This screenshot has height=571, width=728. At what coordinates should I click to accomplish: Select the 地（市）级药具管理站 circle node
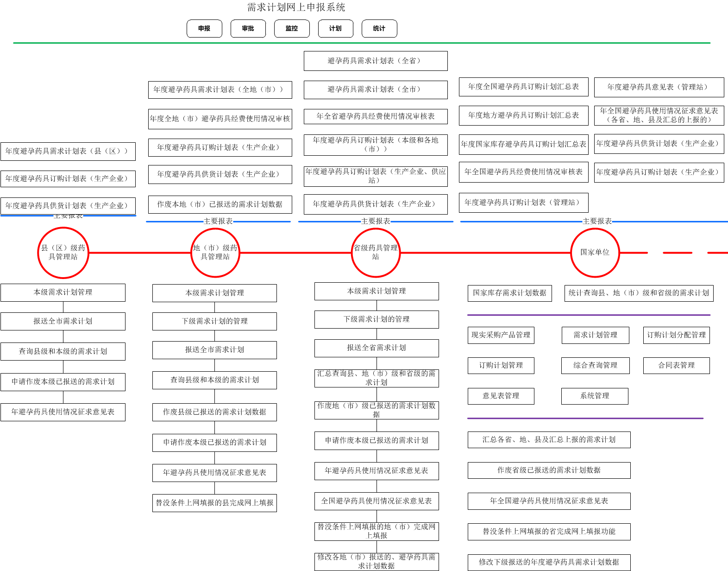pos(215,253)
